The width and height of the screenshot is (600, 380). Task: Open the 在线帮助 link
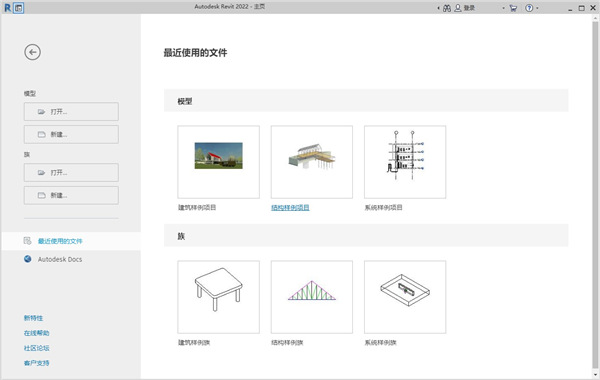point(36,333)
